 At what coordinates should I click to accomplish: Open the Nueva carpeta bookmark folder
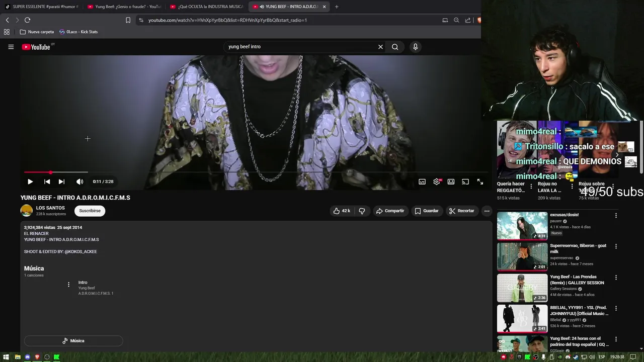click(37, 32)
